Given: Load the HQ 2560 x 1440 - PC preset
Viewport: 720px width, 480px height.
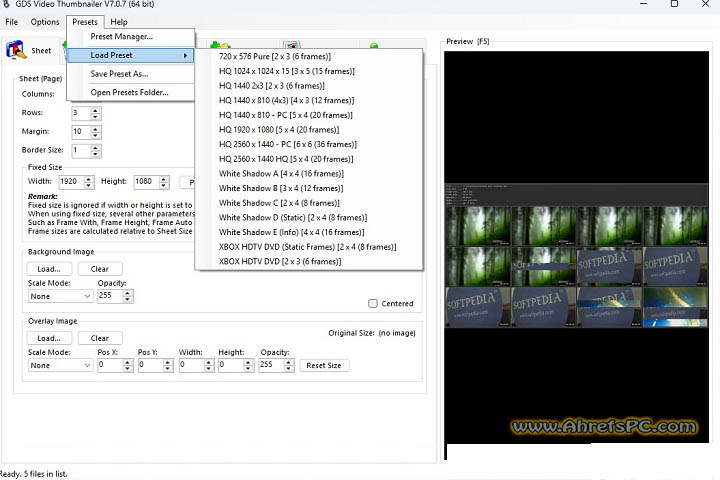Looking at the screenshot, I should 309,145.
